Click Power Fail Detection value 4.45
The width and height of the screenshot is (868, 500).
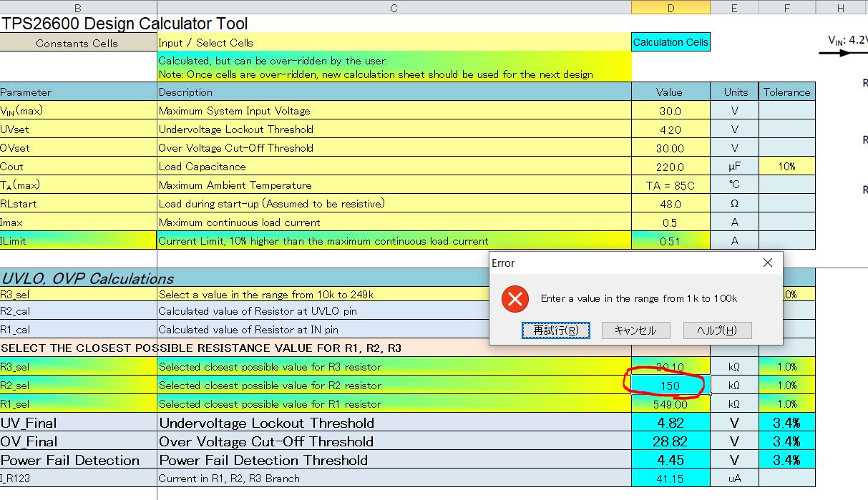(x=670, y=460)
